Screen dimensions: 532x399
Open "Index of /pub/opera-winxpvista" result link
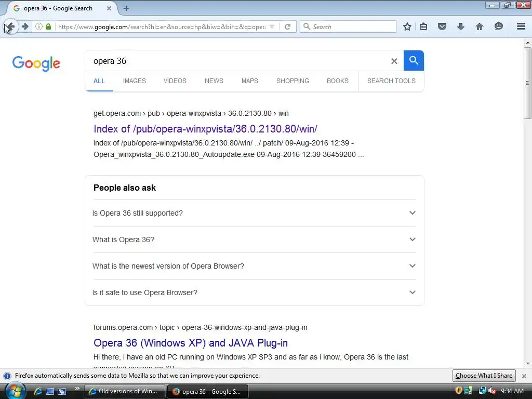[205, 129]
